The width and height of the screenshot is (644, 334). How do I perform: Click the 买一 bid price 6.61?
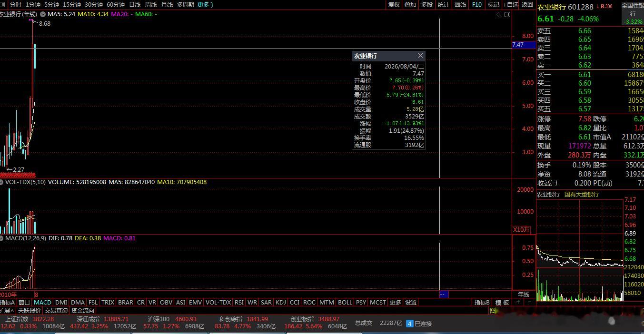[x=585, y=75]
